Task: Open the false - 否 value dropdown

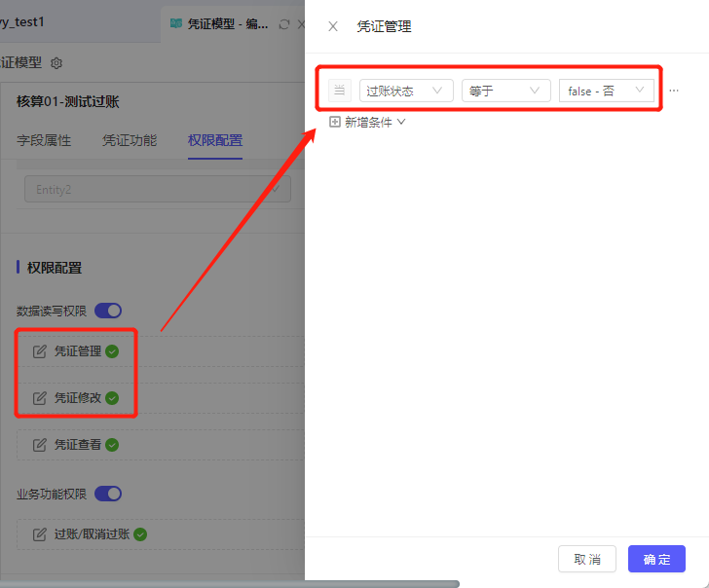Action: (x=606, y=91)
